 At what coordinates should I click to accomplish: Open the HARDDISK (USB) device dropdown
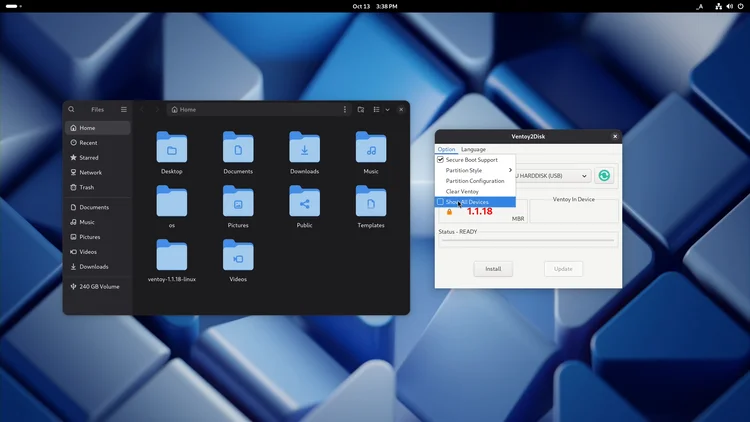click(552, 176)
